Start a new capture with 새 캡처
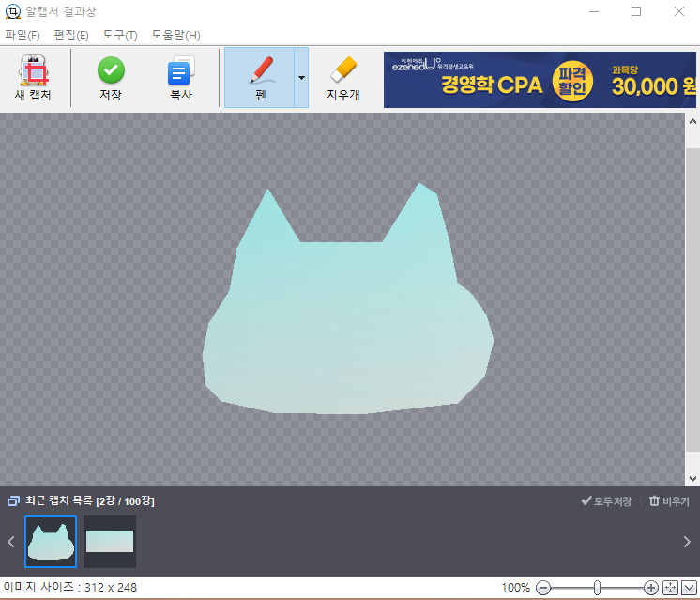This screenshot has width=700, height=600. point(33,78)
